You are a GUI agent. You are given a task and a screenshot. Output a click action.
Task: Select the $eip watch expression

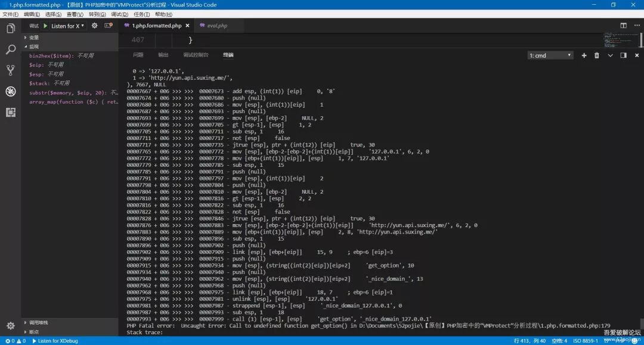pyautogui.click(x=70, y=65)
